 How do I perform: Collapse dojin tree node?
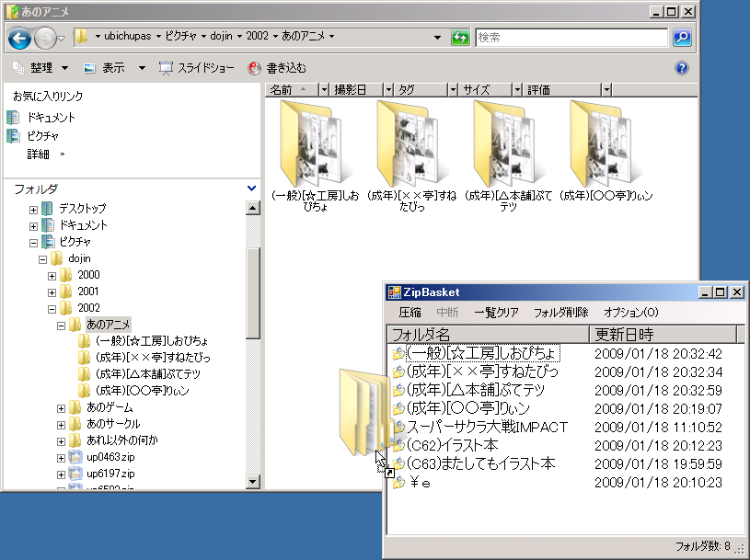(x=42, y=260)
